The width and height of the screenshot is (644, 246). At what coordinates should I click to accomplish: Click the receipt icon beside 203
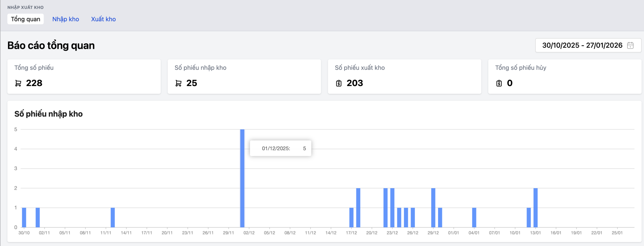[339, 83]
